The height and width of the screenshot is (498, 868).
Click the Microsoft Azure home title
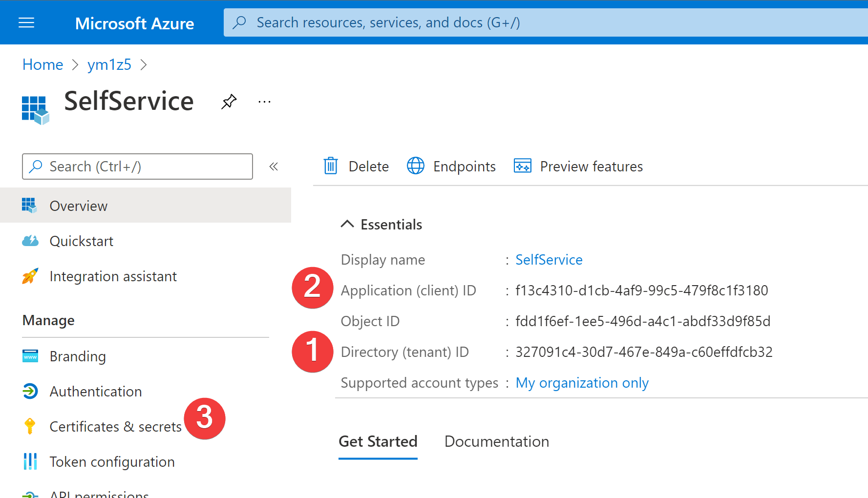[134, 23]
